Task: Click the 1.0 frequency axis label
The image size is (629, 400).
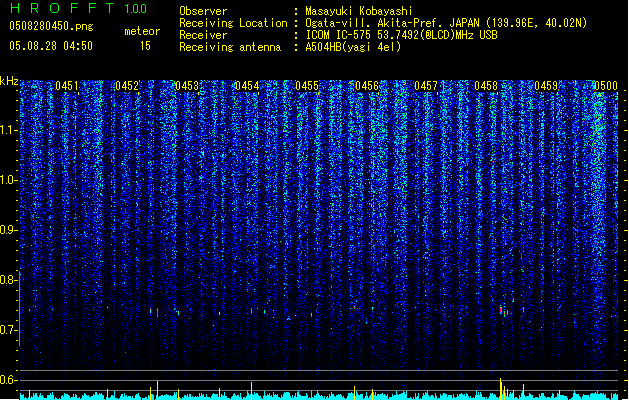Action: click(x=9, y=180)
